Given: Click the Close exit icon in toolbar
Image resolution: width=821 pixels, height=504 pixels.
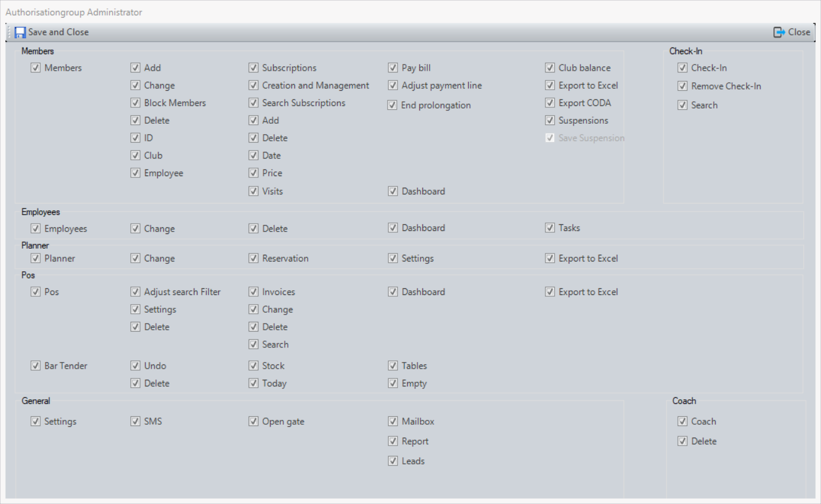Looking at the screenshot, I should tap(779, 32).
